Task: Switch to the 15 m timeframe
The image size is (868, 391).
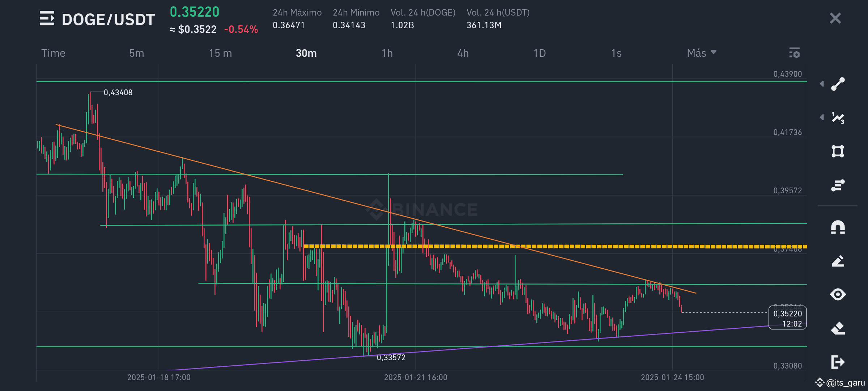Action: [221, 53]
